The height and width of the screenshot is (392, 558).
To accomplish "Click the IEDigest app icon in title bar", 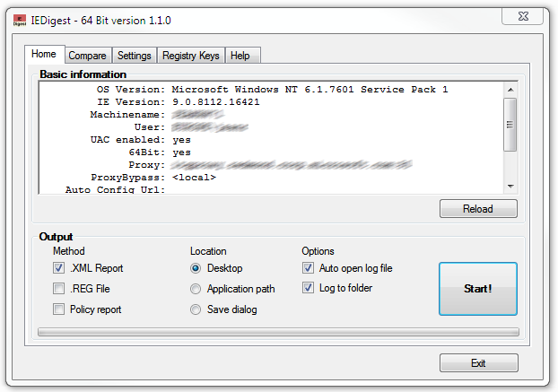I will (x=20, y=21).
